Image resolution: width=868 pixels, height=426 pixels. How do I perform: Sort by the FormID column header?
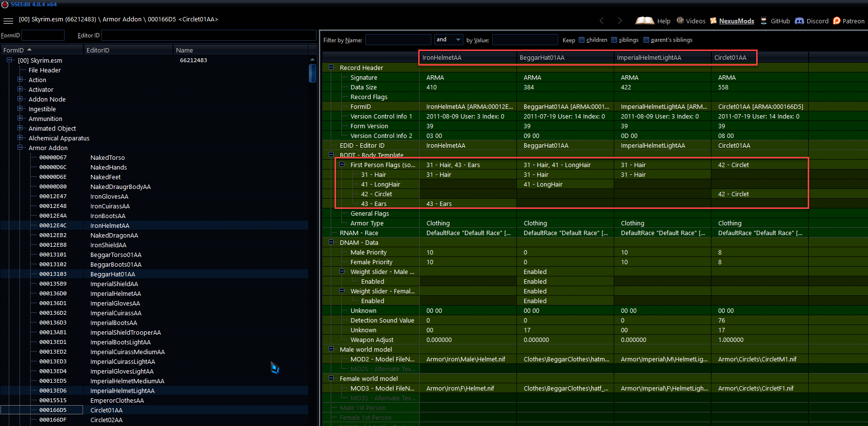(x=42, y=50)
